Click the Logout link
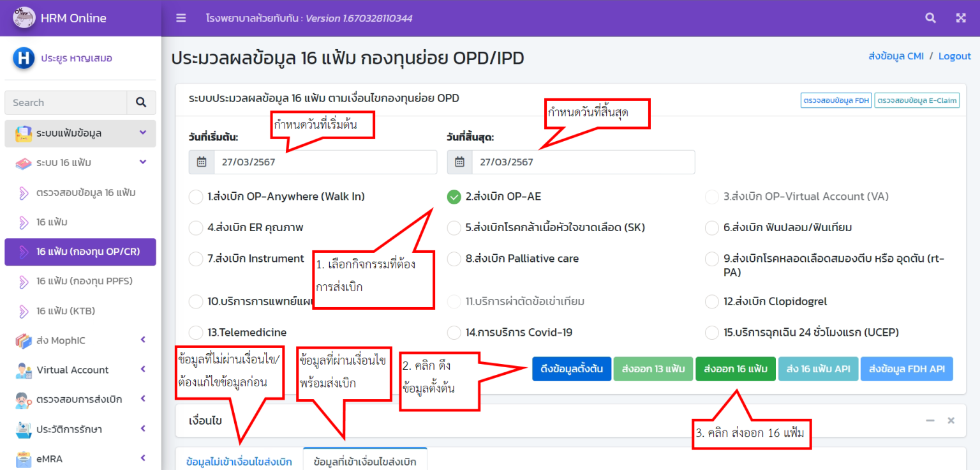 pyautogui.click(x=954, y=56)
